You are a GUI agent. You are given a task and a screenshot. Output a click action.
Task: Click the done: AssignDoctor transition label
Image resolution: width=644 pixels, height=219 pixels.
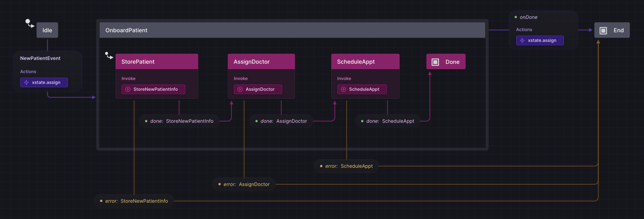281,121
